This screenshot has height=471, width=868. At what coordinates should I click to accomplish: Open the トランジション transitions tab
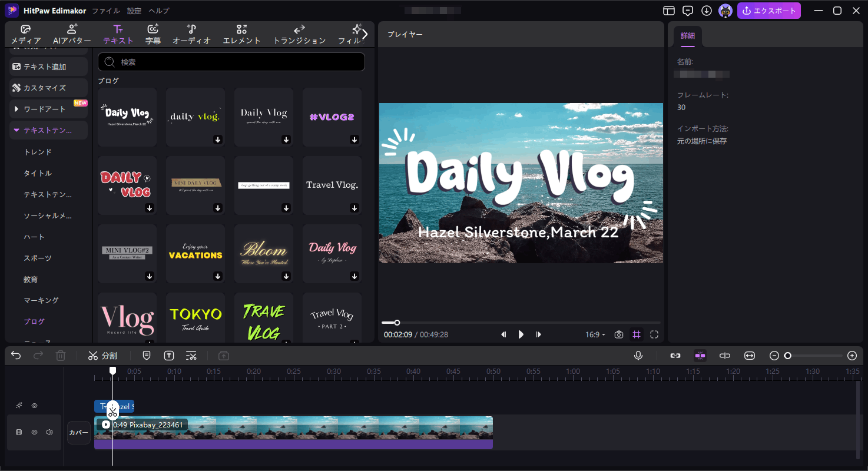pyautogui.click(x=299, y=35)
